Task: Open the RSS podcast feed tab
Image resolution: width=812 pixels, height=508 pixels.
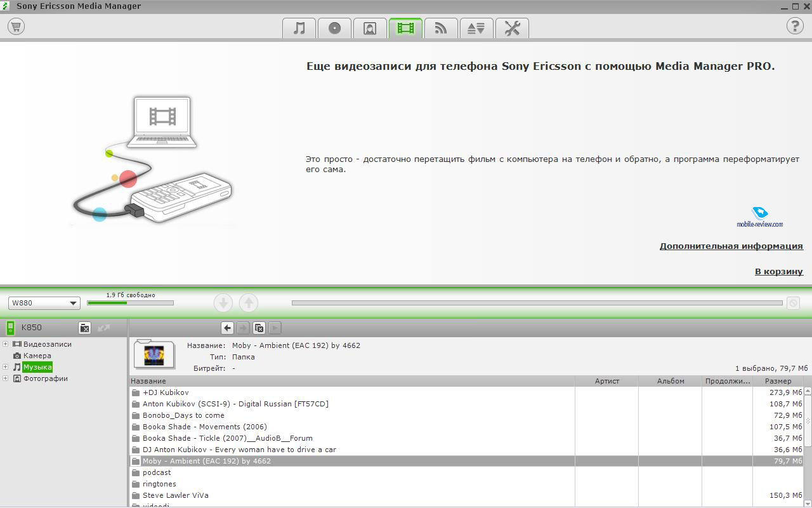Action: click(441, 28)
